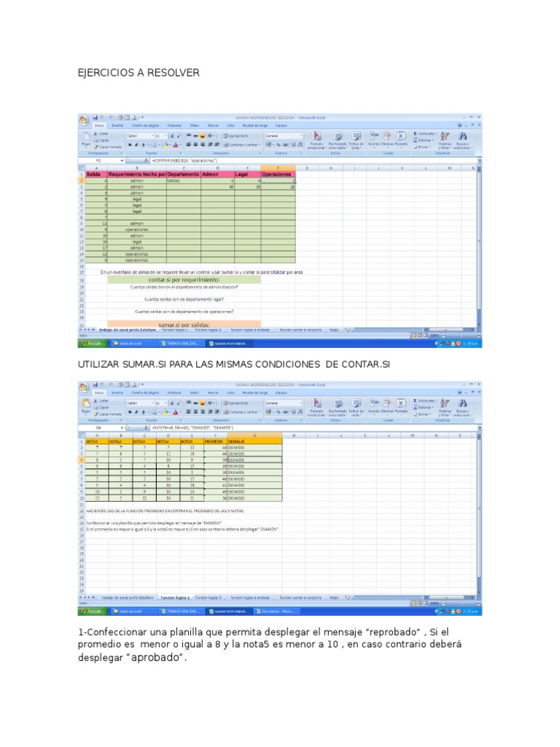Toggle Bold in CONTAR.SI Excel window
Image resolution: width=560 pixels, height=747 pixels.
130,145
